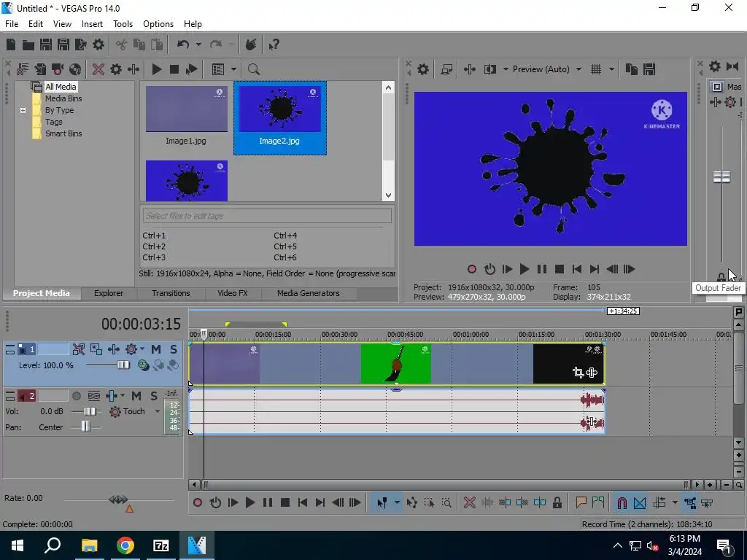
Task: Switch to the Explorer tab
Action: pyautogui.click(x=109, y=293)
